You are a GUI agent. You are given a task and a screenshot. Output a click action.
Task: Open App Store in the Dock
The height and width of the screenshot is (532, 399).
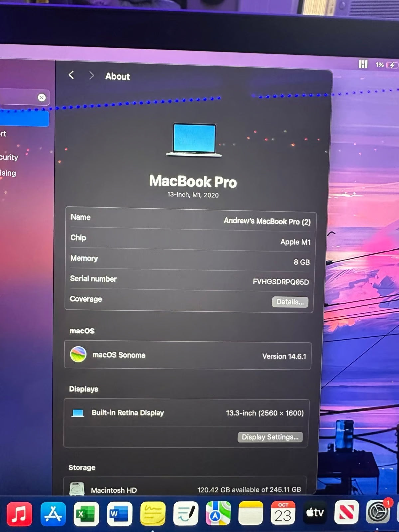(53, 514)
